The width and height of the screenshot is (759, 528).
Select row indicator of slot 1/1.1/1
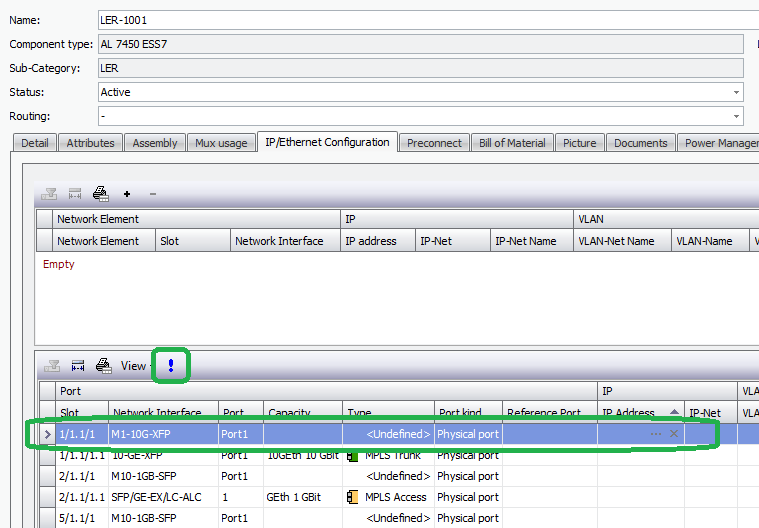point(47,434)
